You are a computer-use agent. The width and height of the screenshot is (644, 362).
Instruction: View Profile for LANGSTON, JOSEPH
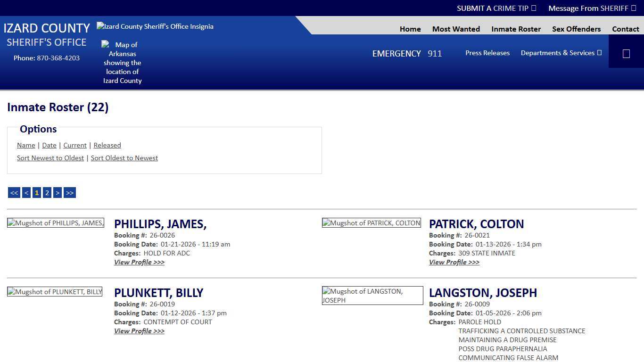coord(454,361)
